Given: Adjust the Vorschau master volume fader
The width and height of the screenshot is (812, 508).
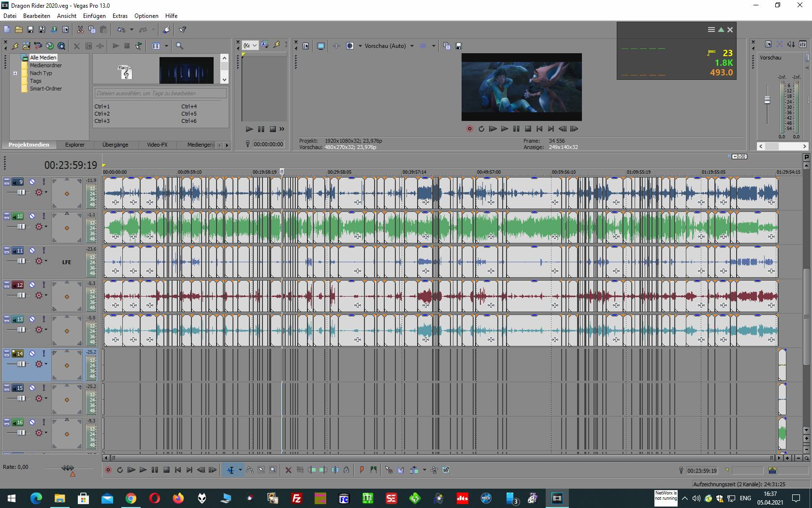Looking at the screenshot, I should (x=767, y=100).
